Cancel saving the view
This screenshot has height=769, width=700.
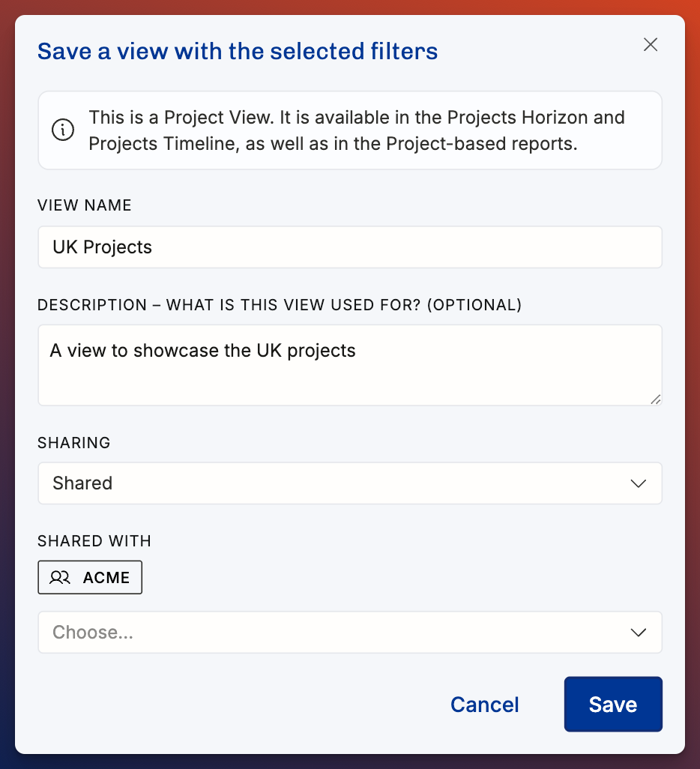click(x=484, y=705)
